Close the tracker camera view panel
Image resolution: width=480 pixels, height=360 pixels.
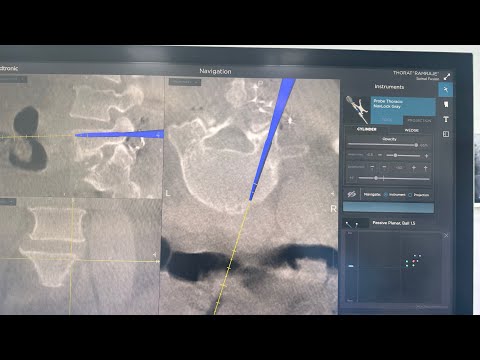point(446,236)
